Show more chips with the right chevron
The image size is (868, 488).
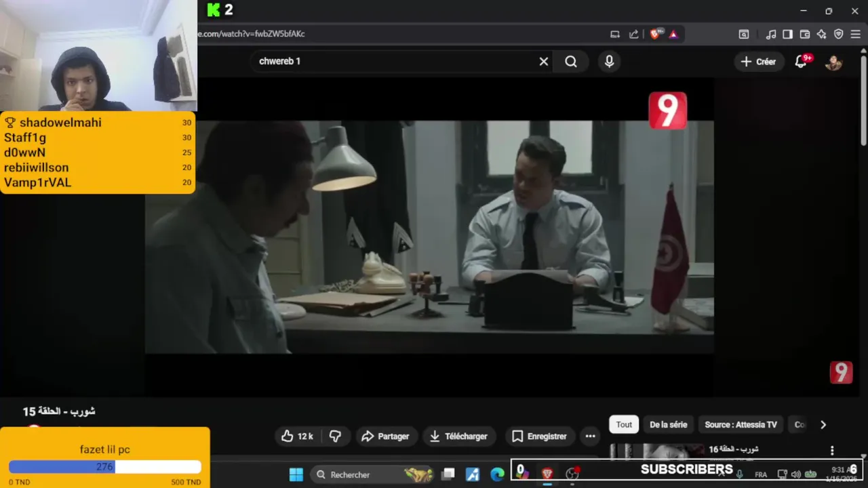[823, 425]
